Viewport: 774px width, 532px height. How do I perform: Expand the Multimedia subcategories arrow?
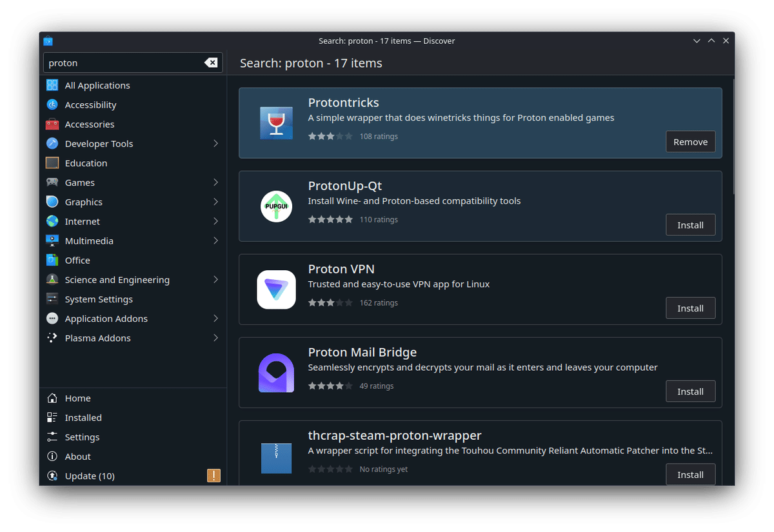[x=215, y=241]
